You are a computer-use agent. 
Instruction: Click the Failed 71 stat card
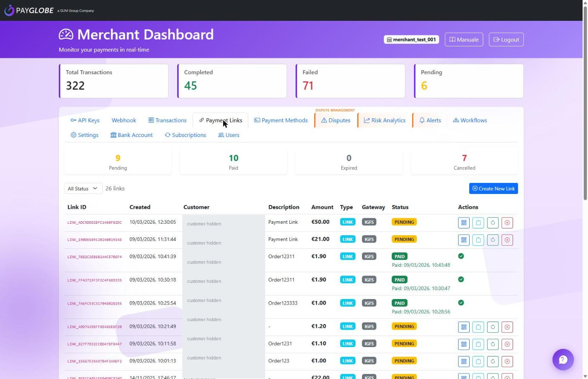point(350,81)
